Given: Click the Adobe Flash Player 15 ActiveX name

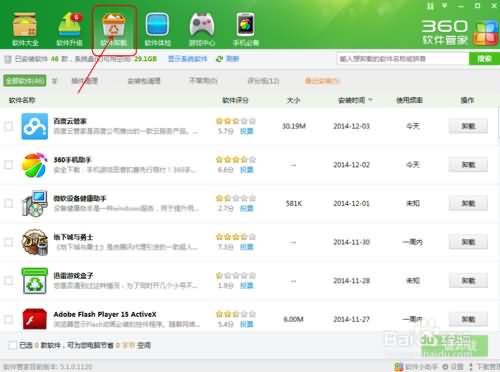Looking at the screenshot, I should [105, 314].
